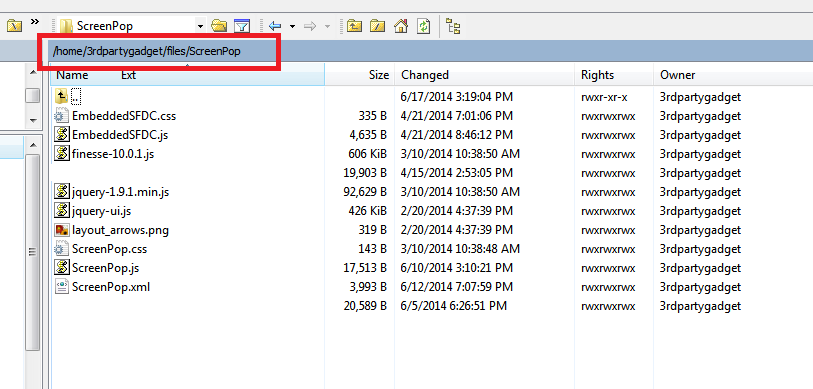Go back with the blue arrow
813x389 pixels.
tap(275, 25)
